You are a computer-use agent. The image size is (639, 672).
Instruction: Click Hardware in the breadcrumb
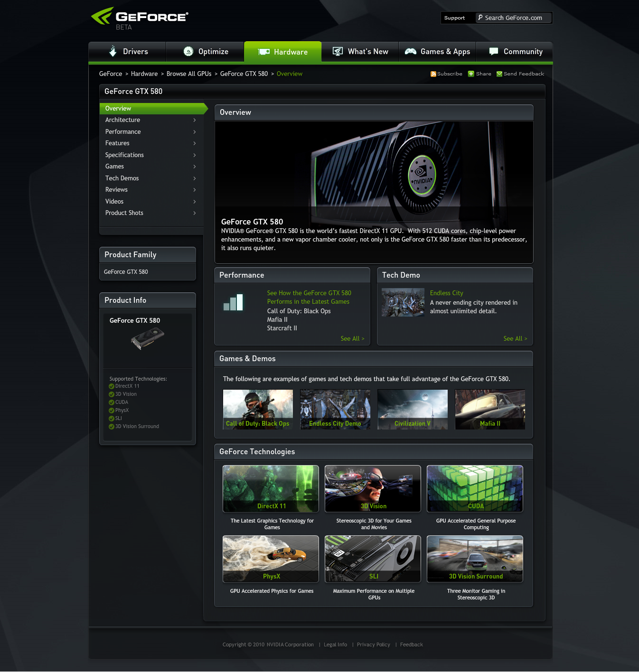tap(144, 74)
